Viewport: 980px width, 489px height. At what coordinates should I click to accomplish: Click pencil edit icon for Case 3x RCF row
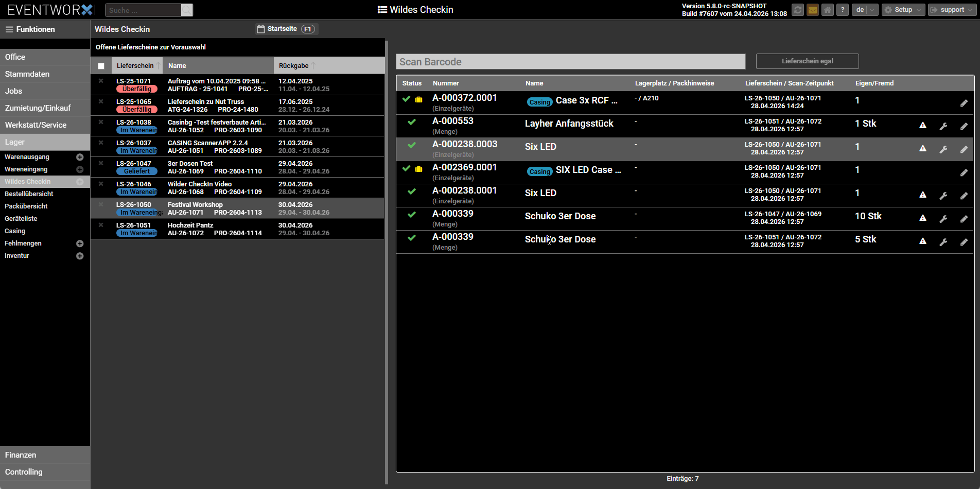click(964, 103)
